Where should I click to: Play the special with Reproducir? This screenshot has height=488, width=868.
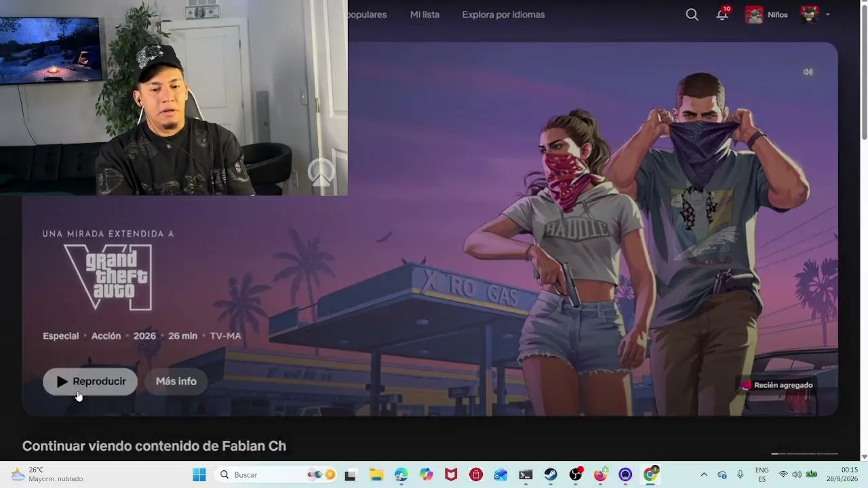[90, 382]
